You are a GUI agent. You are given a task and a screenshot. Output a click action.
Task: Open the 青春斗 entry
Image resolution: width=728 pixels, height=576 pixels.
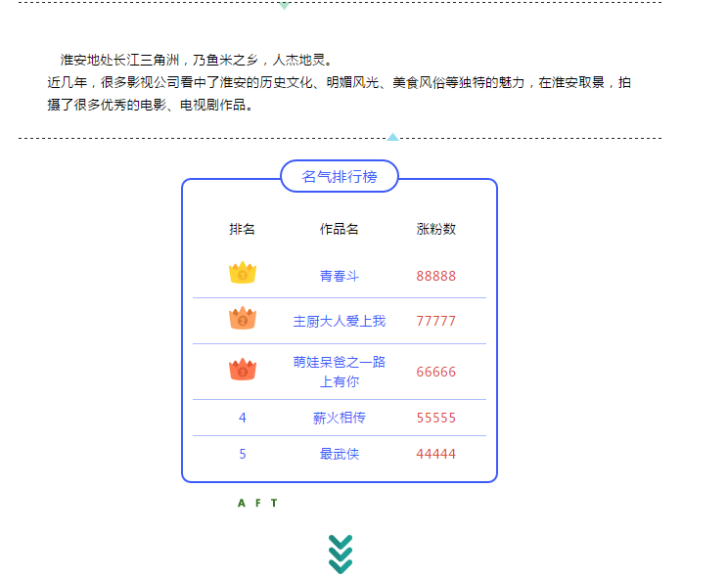pyautogui.click(x=340, y=276)
